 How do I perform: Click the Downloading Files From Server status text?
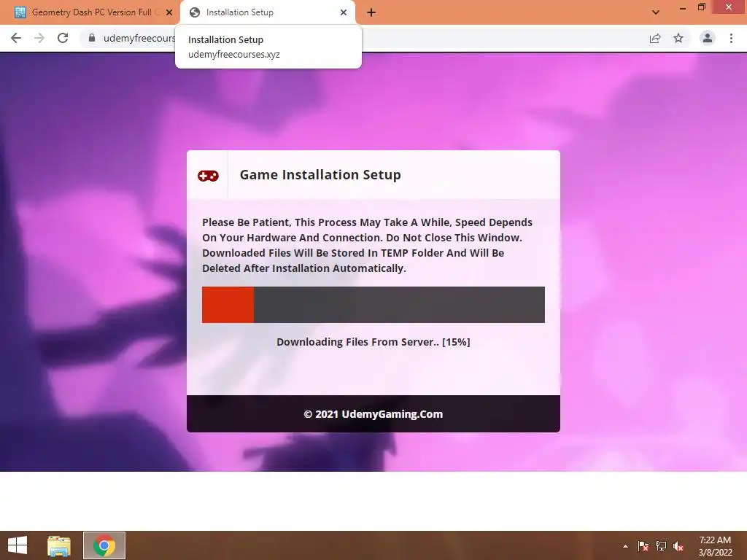(x=373, y=342)
